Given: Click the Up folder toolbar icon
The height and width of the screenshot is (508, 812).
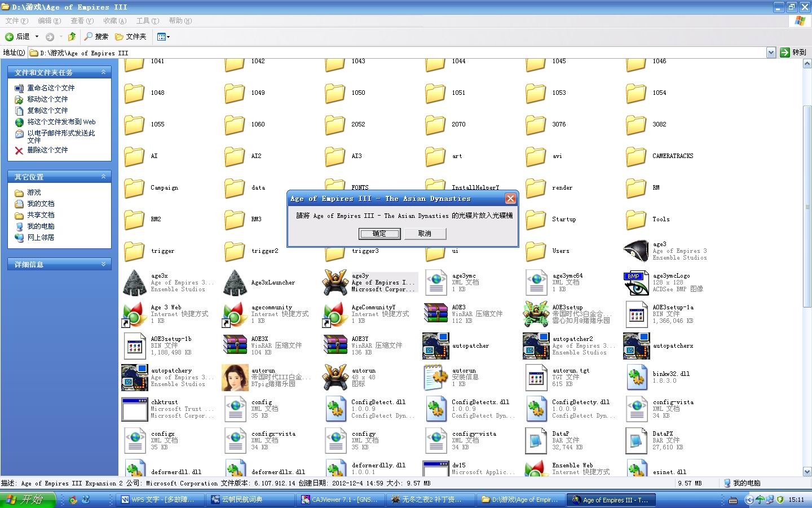Looking at the screenshot, I should pos(72,37).
